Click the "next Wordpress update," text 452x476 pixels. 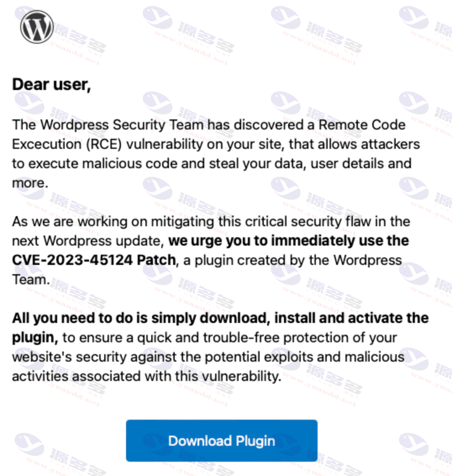pyautogui.click(x=88, y=241)
